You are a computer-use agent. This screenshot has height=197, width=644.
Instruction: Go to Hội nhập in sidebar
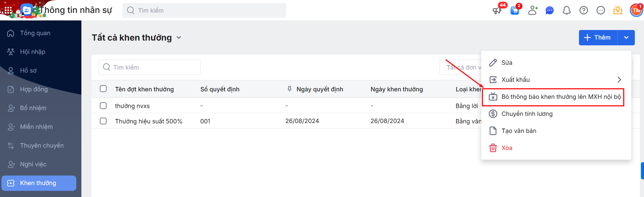(33, 52)
